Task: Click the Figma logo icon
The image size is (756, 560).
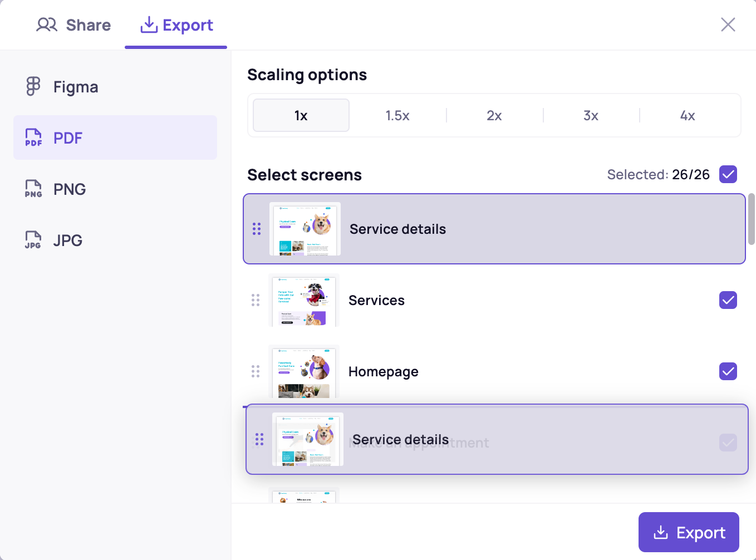Action: 33,86
